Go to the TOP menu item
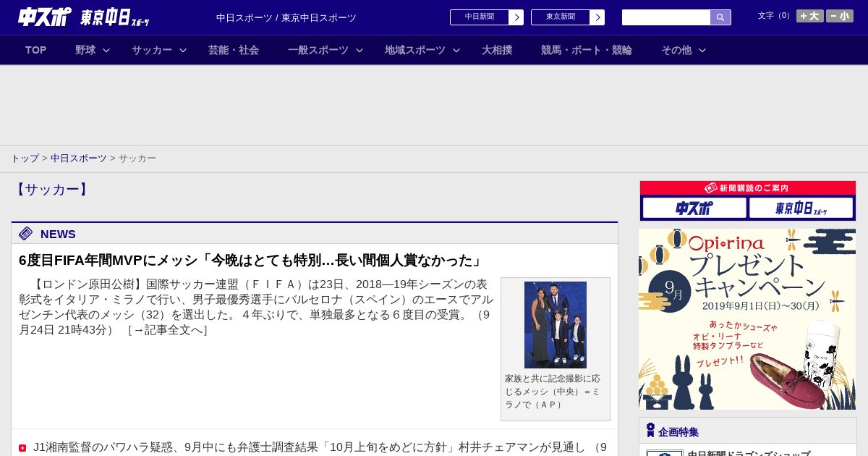This screenshot has height=456, width=868. pos(36,50)
